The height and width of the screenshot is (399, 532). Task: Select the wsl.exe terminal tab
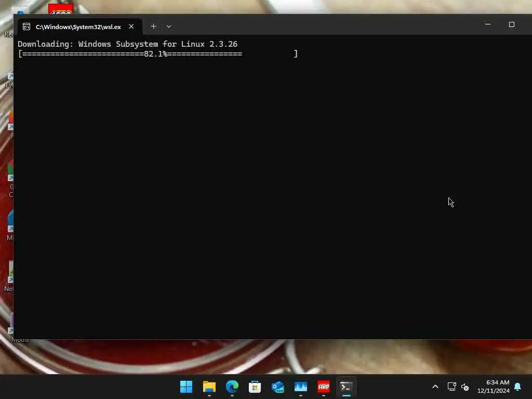click(x=78, y=26)
